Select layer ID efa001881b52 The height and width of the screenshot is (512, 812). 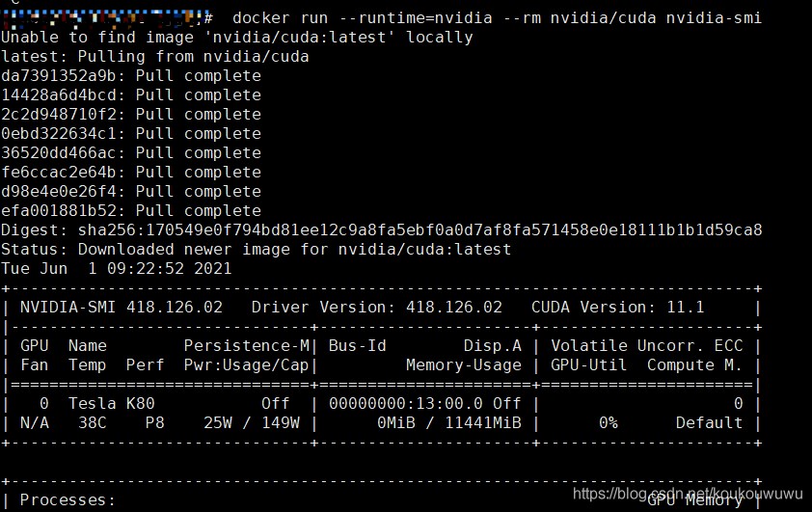[59, 211]
